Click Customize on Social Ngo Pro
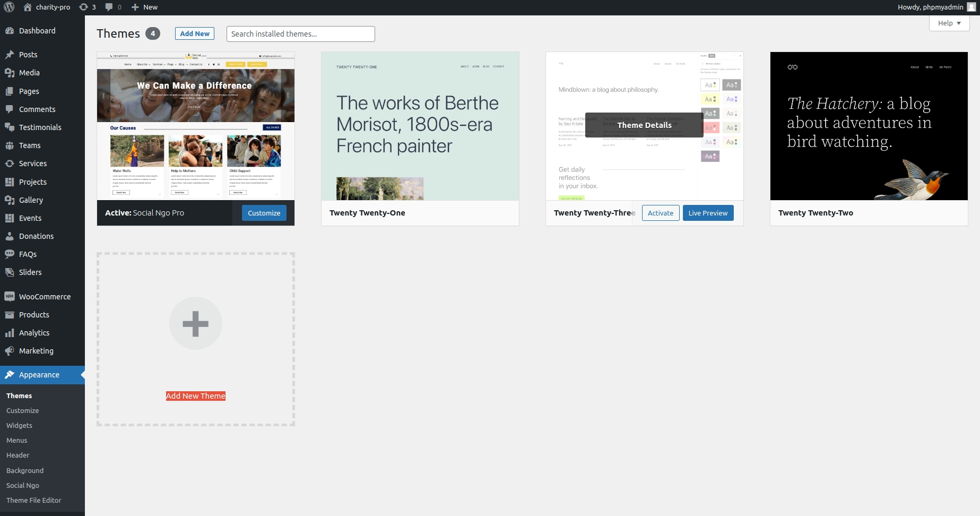Image resolution: width=980 pixels, height=516 pixels. point(264,213)
